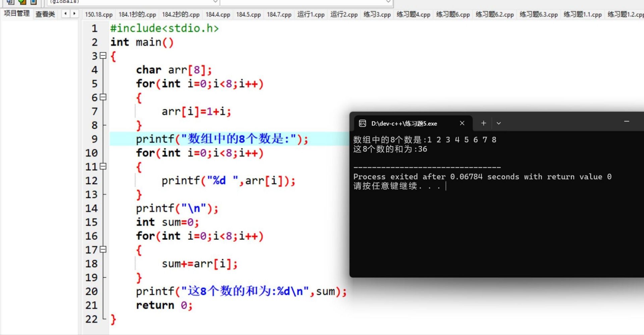Switch to the 查看类 panel tab
Viewport: 644px width, 335px height.
click(x=45, y=14)
